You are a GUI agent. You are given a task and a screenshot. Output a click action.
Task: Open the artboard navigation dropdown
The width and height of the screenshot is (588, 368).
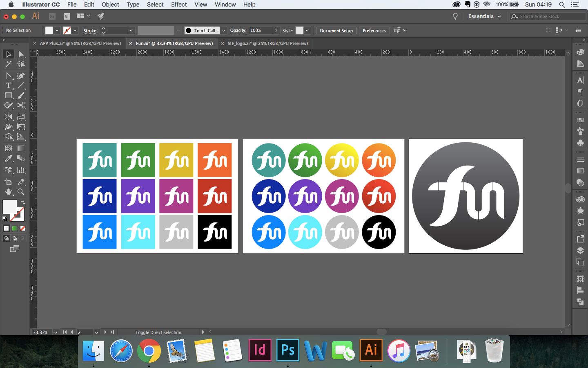click(96, 332)
